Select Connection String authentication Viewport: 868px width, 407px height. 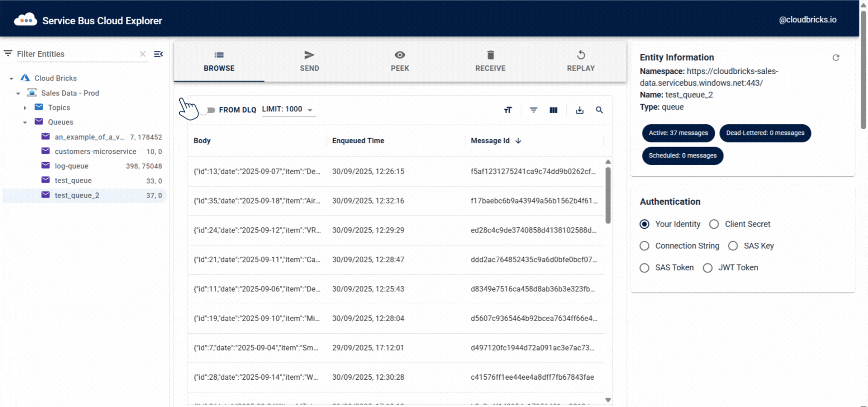pyautogui.click(x=644, y=246)
